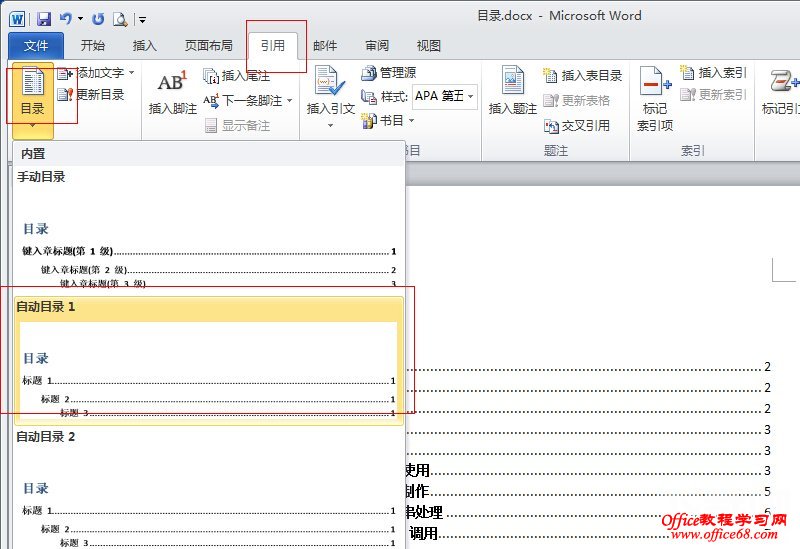800x549 pixels.
Task: Click the 管理源 icon
Action: (368, 73)
